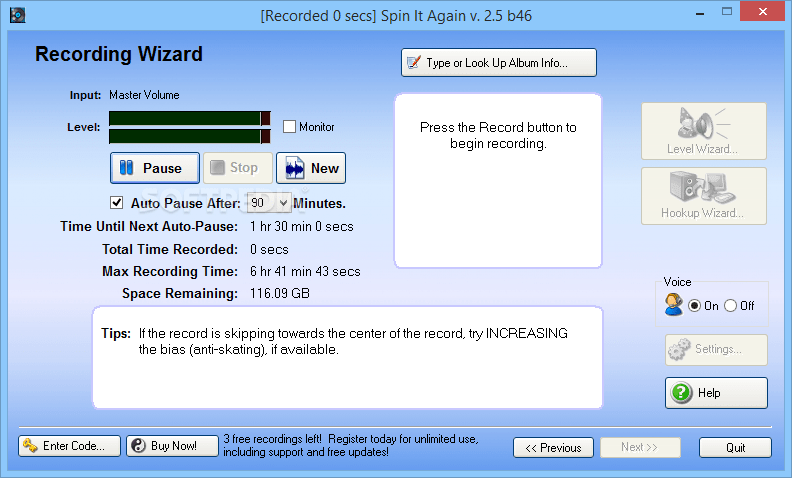Click the Spin It Again title bar icon
792x478 pixels.
pyautogui.click(x=18, y=15)
